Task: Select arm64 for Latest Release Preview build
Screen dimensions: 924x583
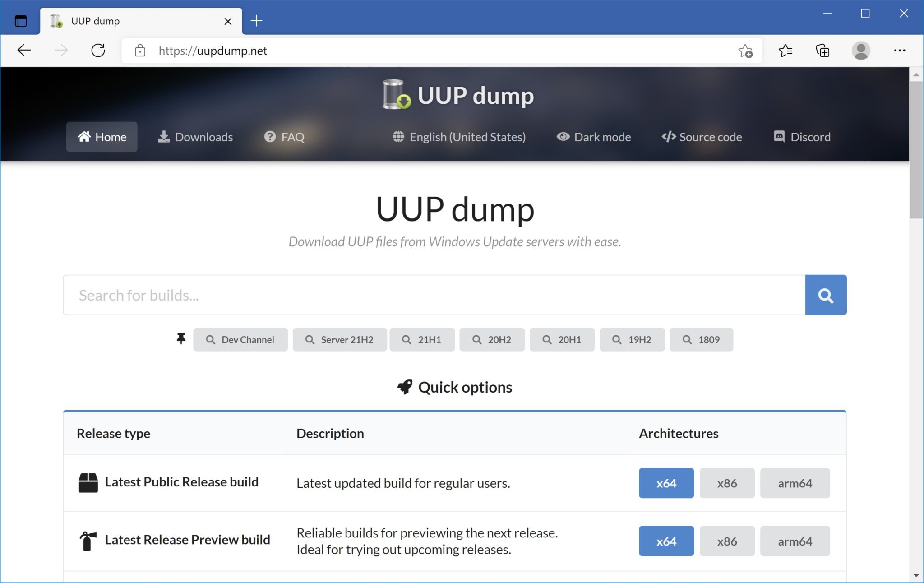Action: pos(795,541)
